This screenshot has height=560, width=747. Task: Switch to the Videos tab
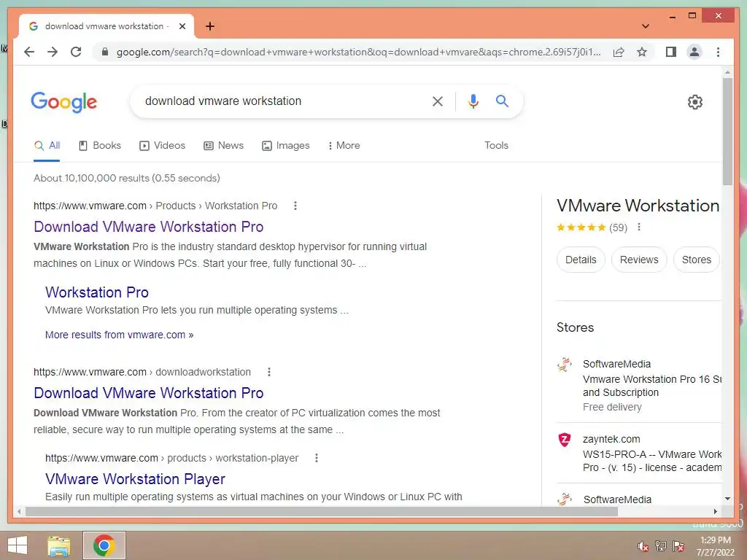coord(162,146)
